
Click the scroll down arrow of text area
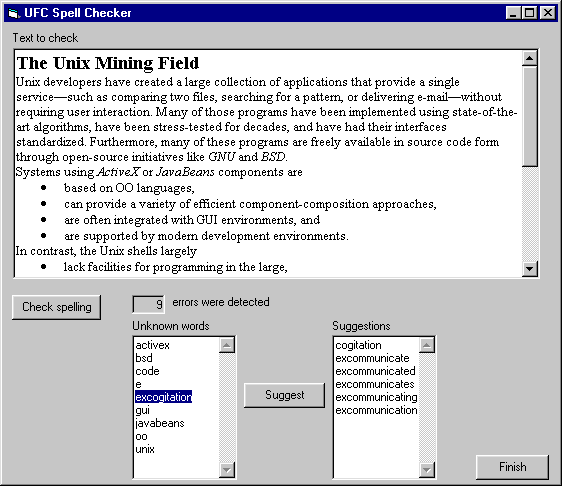click(x=529, y=268)
